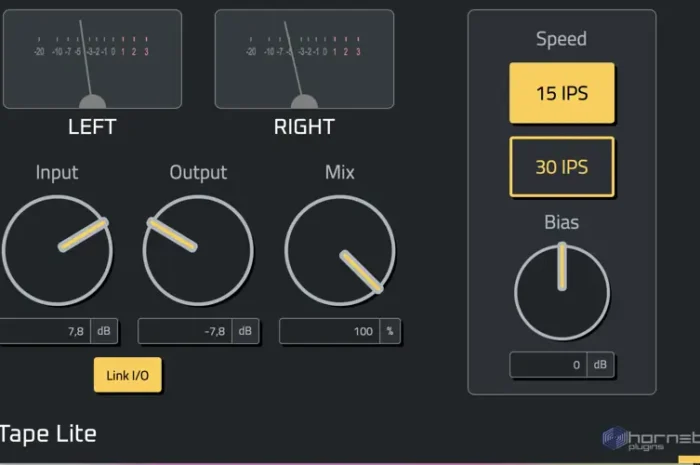Click the Speed section label
This screenshot has width=700, height=465.
[x=562, y=39]
